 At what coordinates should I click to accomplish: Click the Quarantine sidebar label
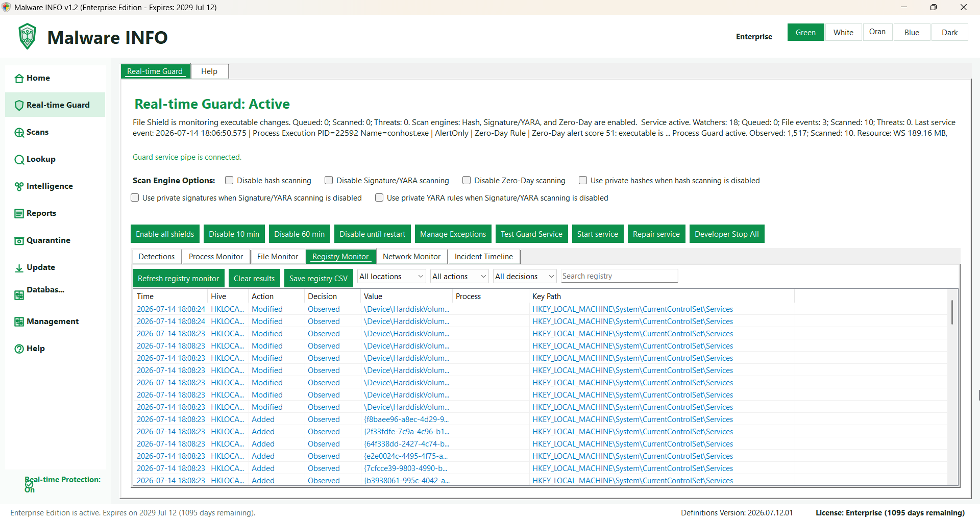point(48,240)
